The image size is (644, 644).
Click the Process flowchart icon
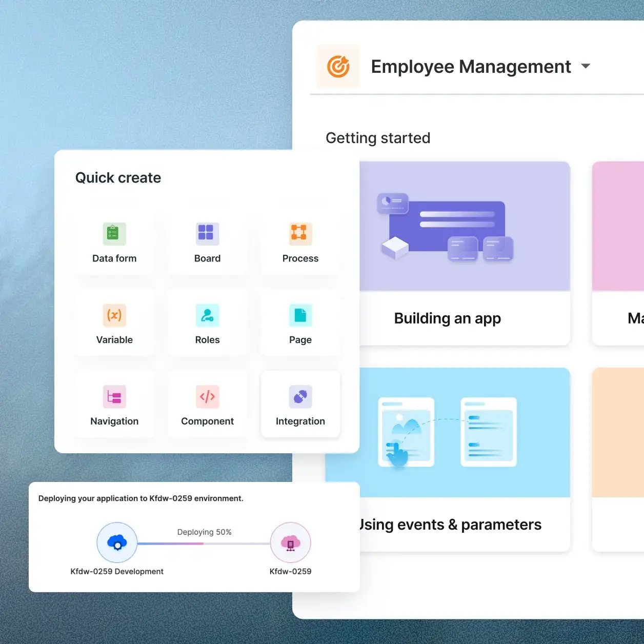point(300,234)
